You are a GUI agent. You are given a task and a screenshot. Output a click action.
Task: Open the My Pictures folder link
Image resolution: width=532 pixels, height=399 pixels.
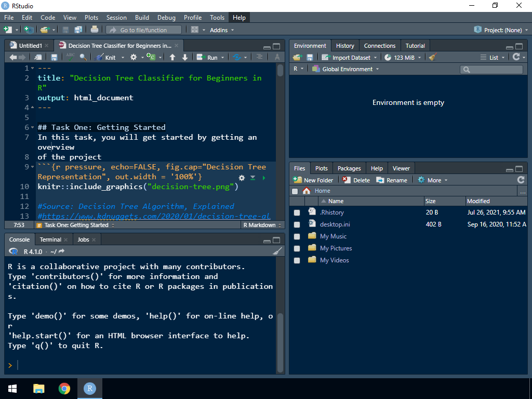pos(336,248)
